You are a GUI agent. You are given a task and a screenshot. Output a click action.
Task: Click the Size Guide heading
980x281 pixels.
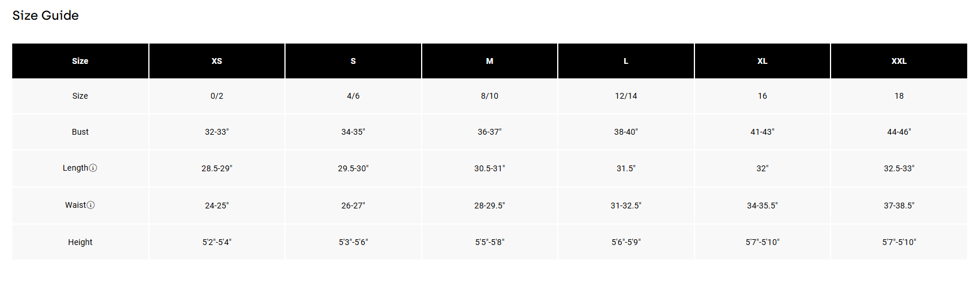point(45,16)
